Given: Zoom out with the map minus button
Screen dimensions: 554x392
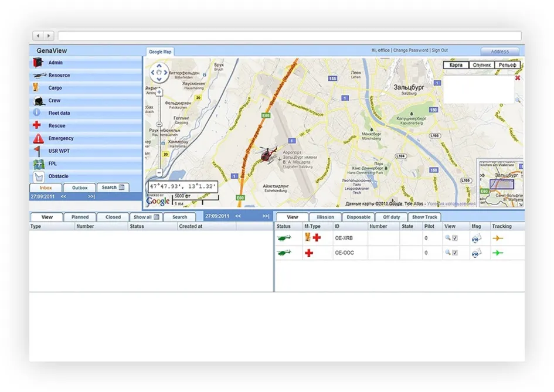Looking at the screenshot, I should click(159, 173).
